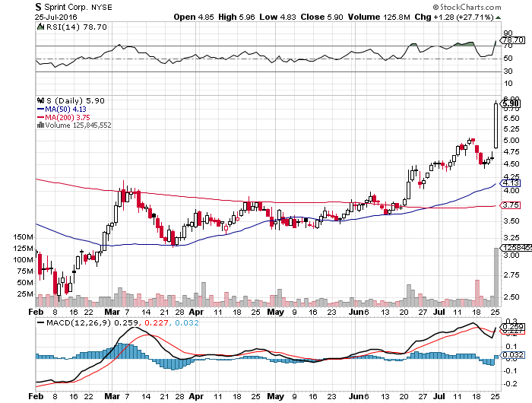Select the 'S Sprint Corp. NYSE' chart title
532x403 pixels.
[73, 7]
